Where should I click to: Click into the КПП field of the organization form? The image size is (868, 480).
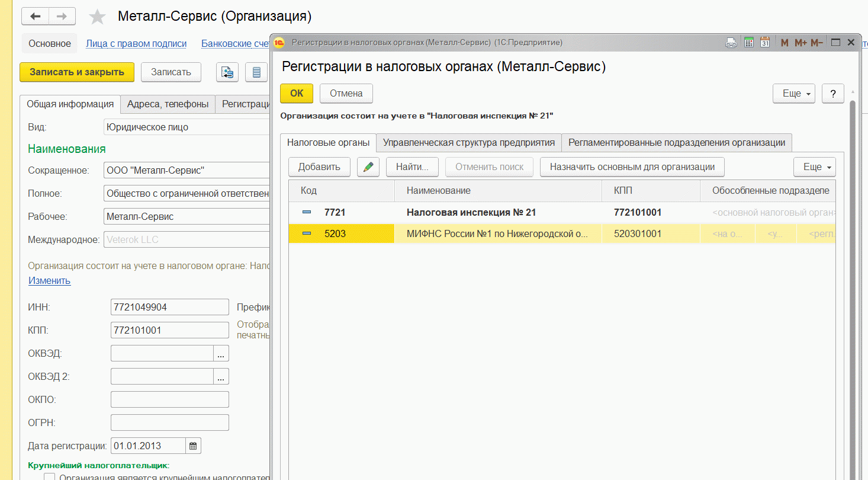pyautogui.click(x=170, y=330)
